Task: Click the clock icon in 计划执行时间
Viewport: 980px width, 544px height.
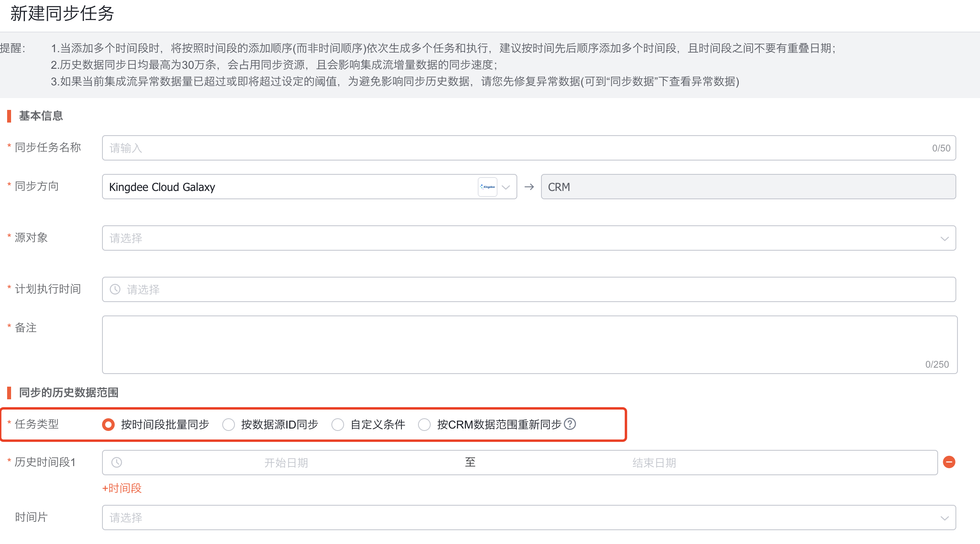Action: 115,289
